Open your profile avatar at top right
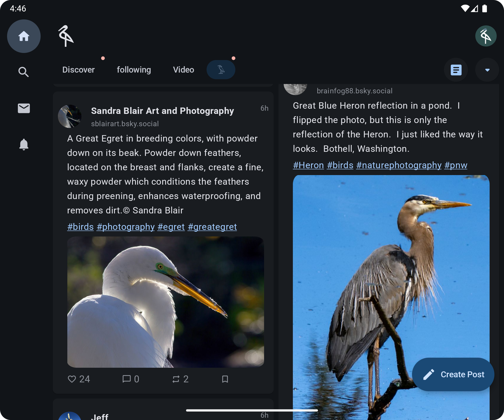This screenshot has height=420, width=504. tap(486, 36)
